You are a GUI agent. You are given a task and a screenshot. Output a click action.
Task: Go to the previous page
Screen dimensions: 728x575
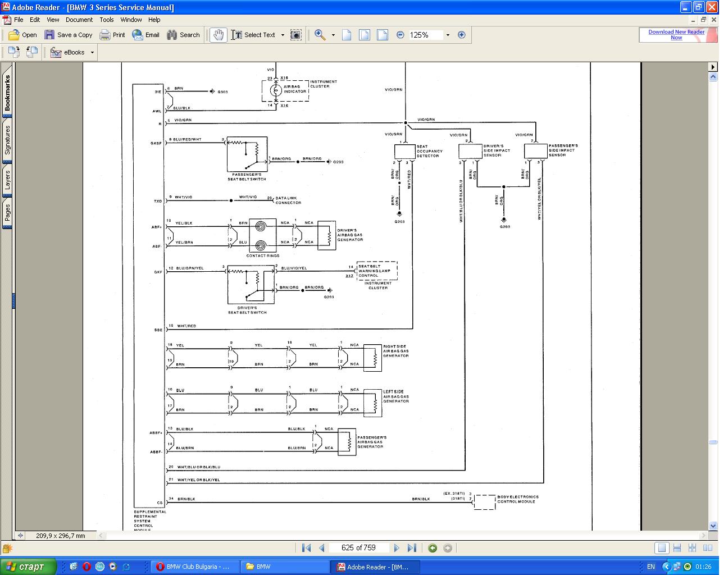(322, 548)
